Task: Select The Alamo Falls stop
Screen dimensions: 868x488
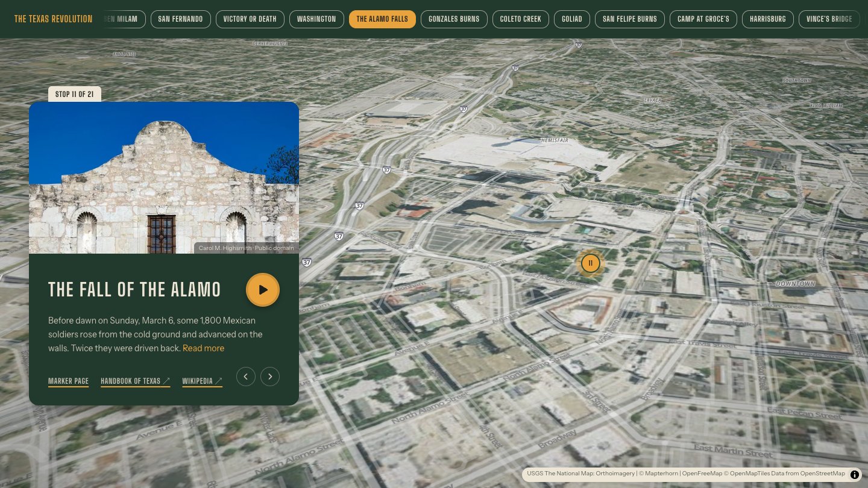Action: tap(382, 19)
